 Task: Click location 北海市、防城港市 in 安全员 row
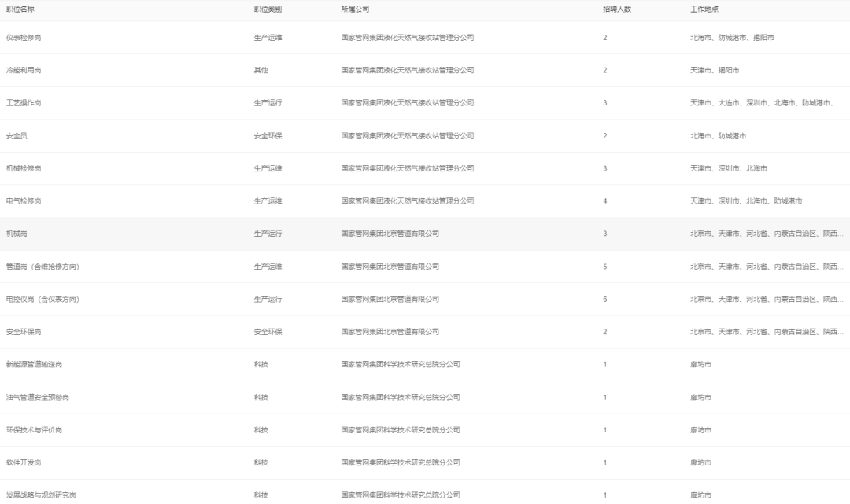coord(718,136)
